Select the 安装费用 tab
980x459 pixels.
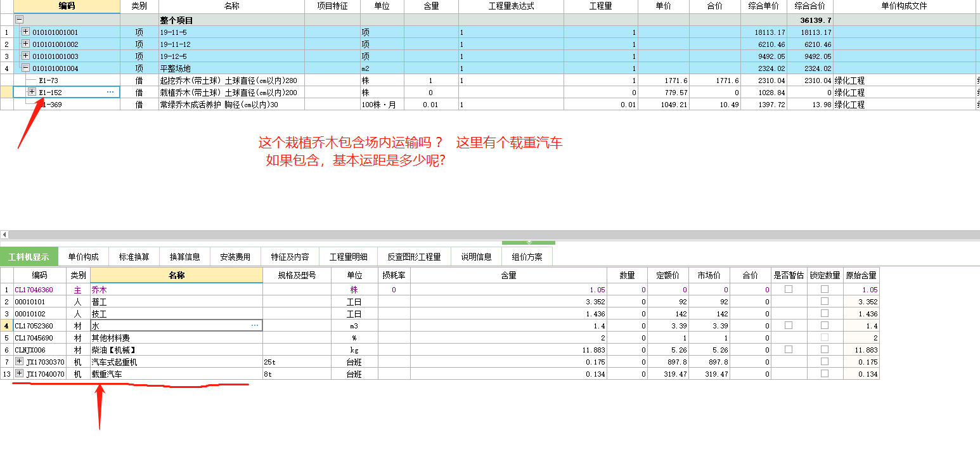click(x=236, y=257)
